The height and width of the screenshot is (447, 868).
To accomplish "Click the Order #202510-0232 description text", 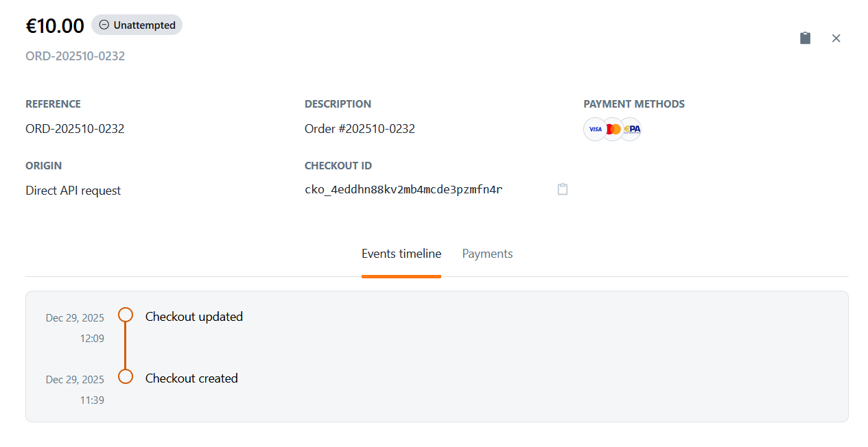I will coord(360,128).
